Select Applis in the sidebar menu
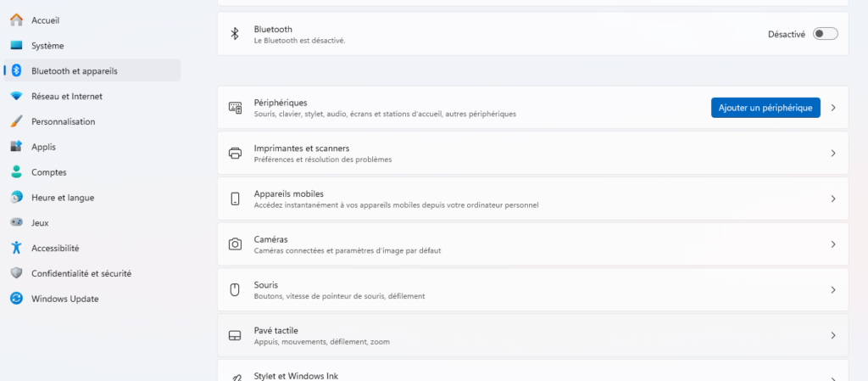868x381 pixels. [43, 147]
